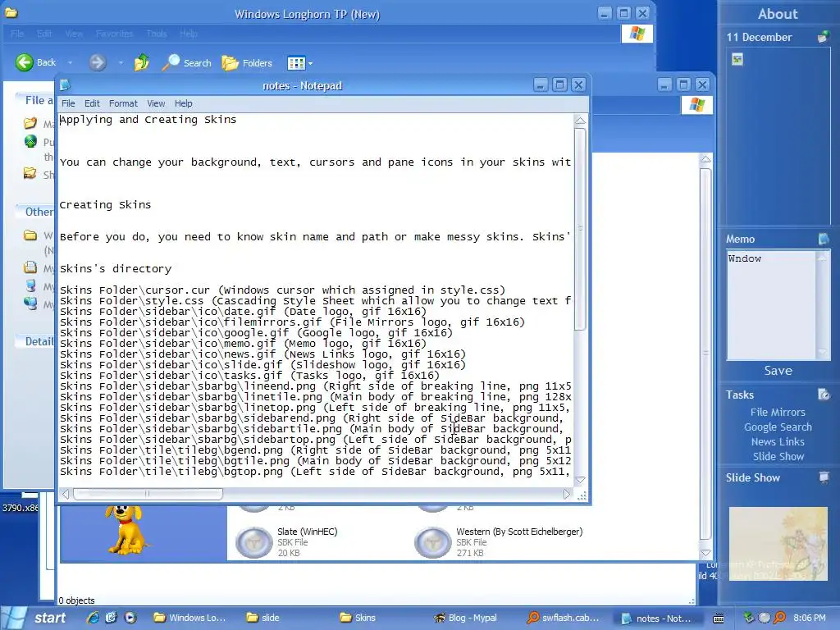Open Google Search link in Tasks
This screenshot has width=840, height=630.
pos(778,427)
